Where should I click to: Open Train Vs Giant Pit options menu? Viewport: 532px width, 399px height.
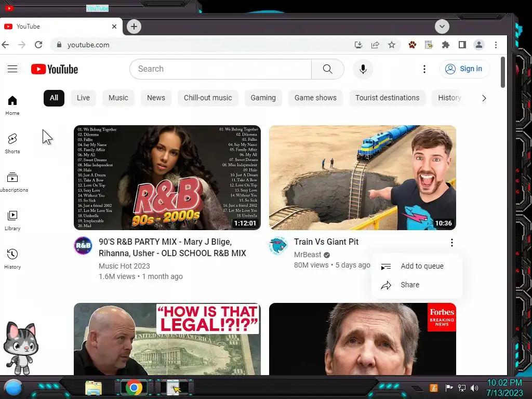[x=451, y=243]
